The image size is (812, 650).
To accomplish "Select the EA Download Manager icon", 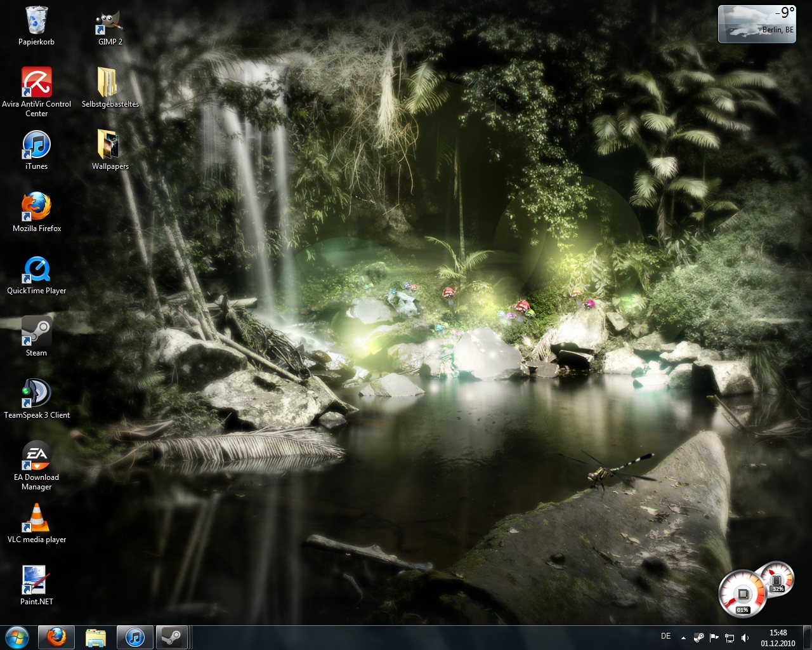I will (x=36, y=456).
